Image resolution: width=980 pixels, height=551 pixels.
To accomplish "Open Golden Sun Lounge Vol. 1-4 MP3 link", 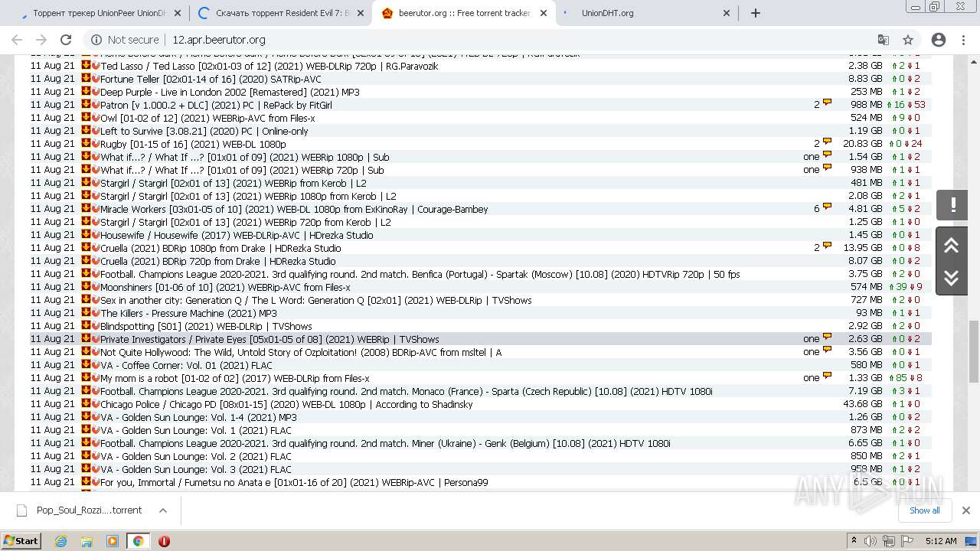I will click(x=198, y=418).
